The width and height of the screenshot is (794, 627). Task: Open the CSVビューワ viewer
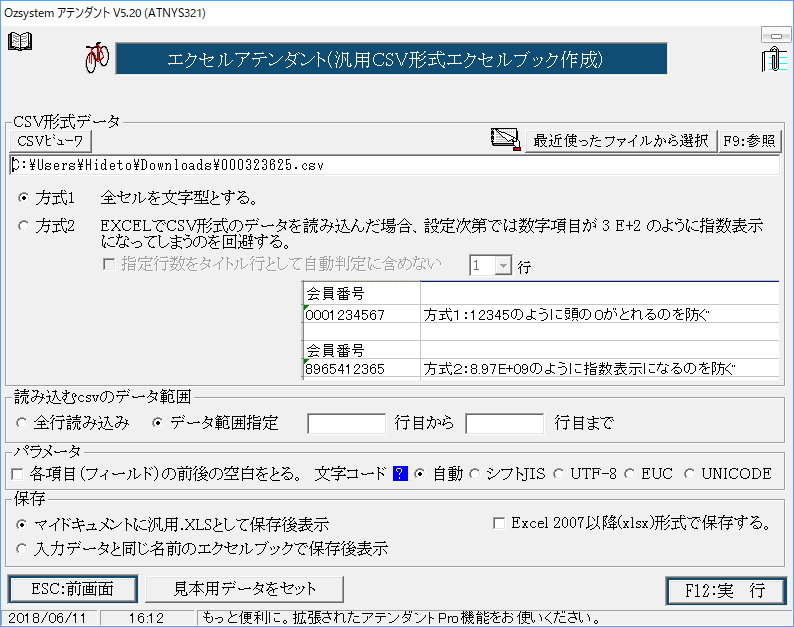coord(50,141)
